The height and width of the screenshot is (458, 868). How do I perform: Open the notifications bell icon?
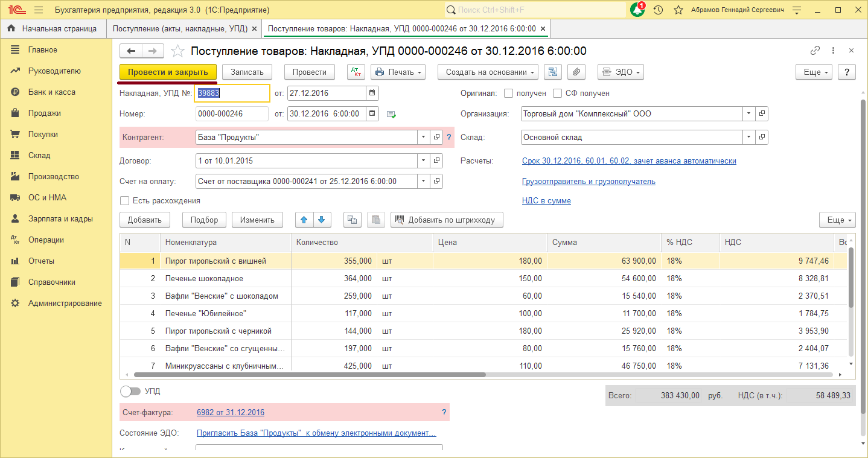tap(637, 10)
